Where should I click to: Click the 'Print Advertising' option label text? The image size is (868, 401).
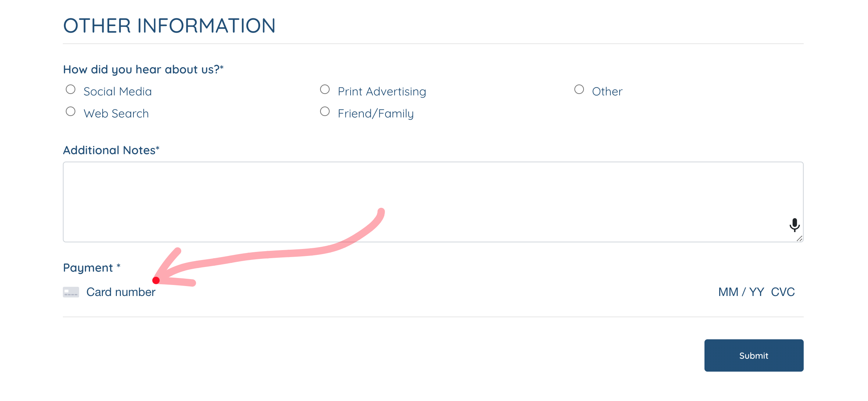[382, 92]
